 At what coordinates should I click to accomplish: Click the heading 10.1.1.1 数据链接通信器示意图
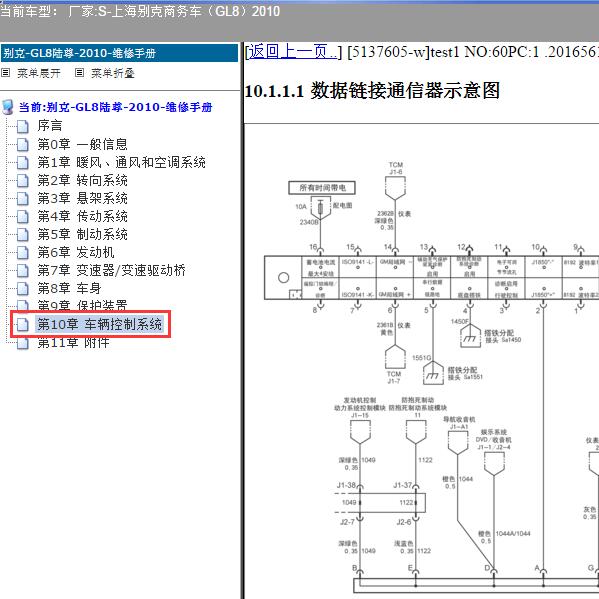(x=372, y=91)
